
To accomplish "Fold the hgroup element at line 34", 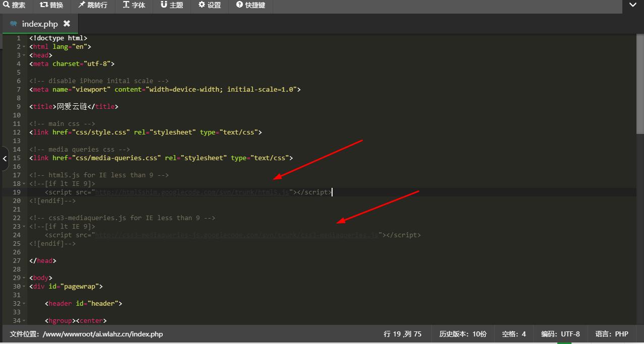I will coord(25,321).
